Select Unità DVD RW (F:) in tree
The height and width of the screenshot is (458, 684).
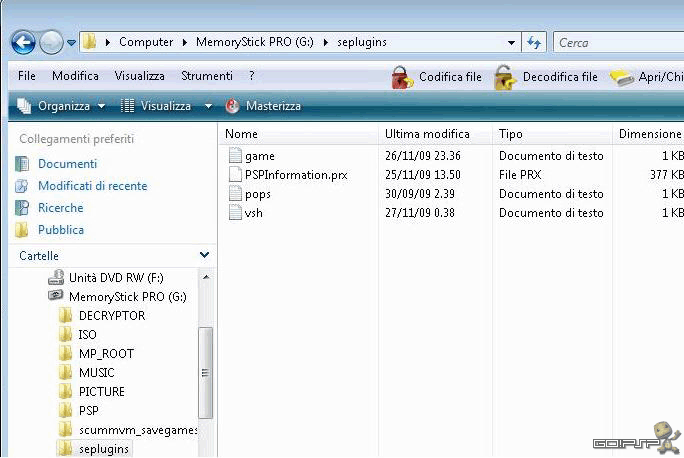tap(116, 278)
